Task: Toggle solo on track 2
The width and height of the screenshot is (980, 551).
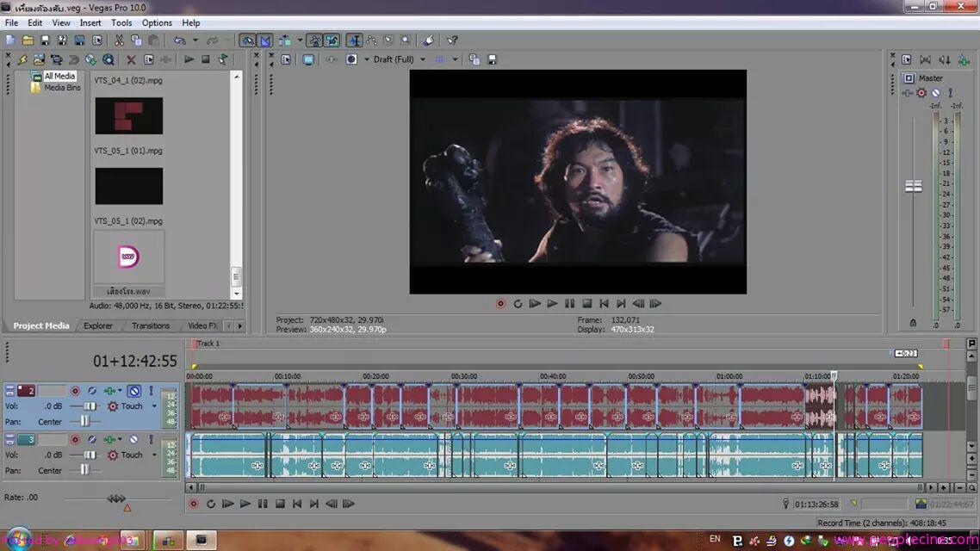Action: tap(151, 391)
